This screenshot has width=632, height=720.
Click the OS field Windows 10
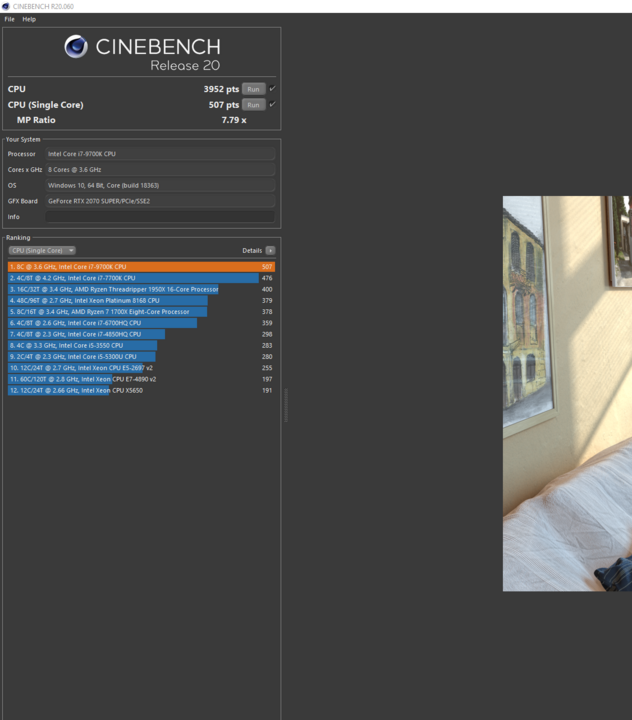click(160, 185)
